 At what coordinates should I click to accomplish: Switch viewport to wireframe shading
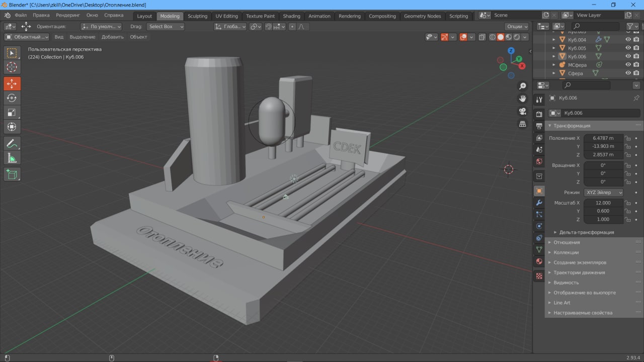(x=492, y=37)
